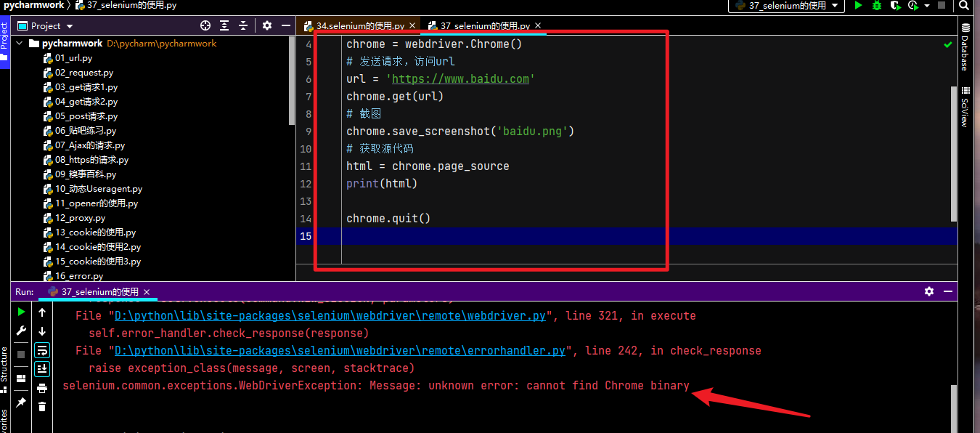Click the chrome.quit() code line
Screen dimensions: 980x433
click(x=388, y=219)
